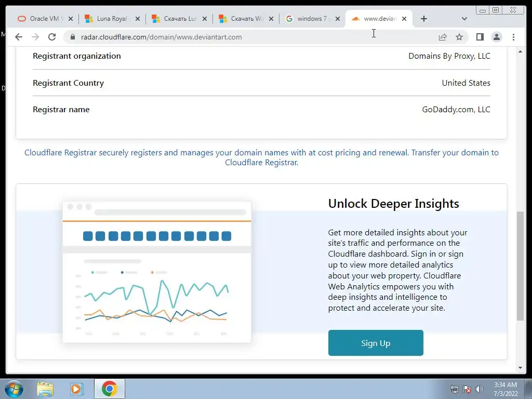
Task: Open the Chrome three-dot menu
Action: click(x=513, y=37)
